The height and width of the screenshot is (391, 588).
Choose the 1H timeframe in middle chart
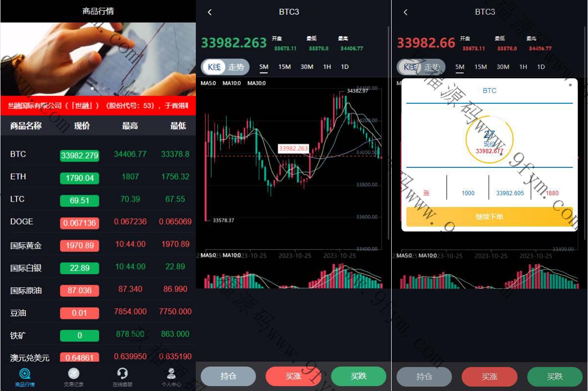[x=327, y=67]
